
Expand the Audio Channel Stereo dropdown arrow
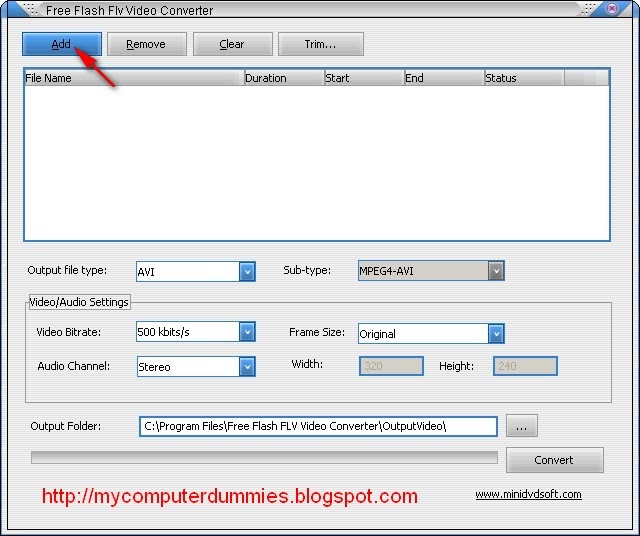pos(247,366)
